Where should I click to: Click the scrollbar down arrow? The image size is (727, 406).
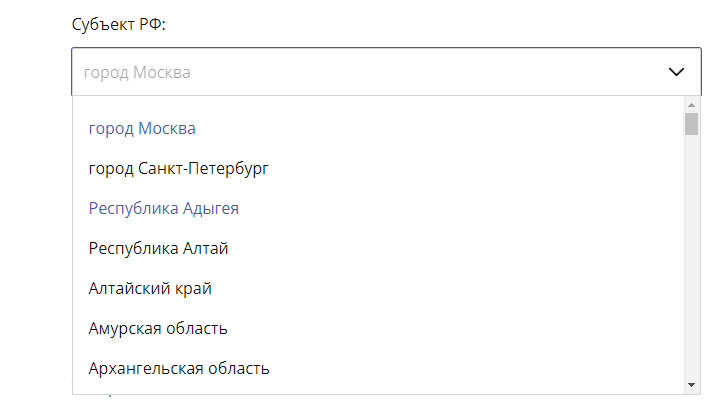(x=691, y=385)
